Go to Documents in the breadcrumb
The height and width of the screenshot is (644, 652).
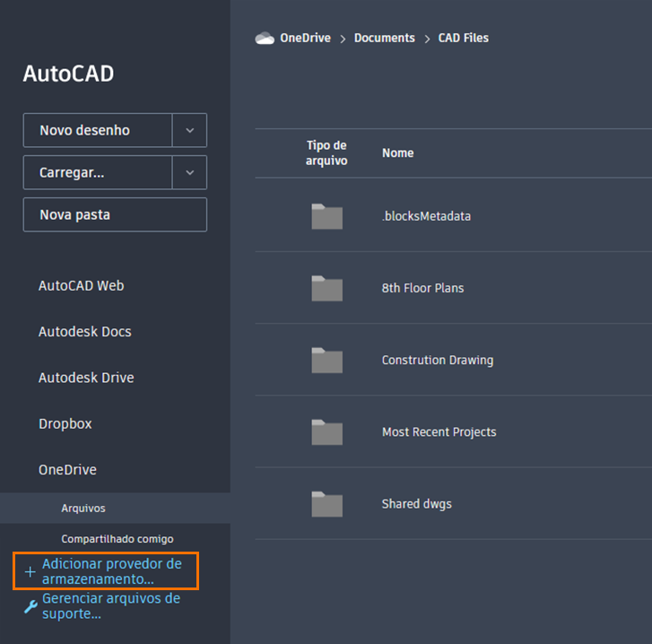coord(385,39)
